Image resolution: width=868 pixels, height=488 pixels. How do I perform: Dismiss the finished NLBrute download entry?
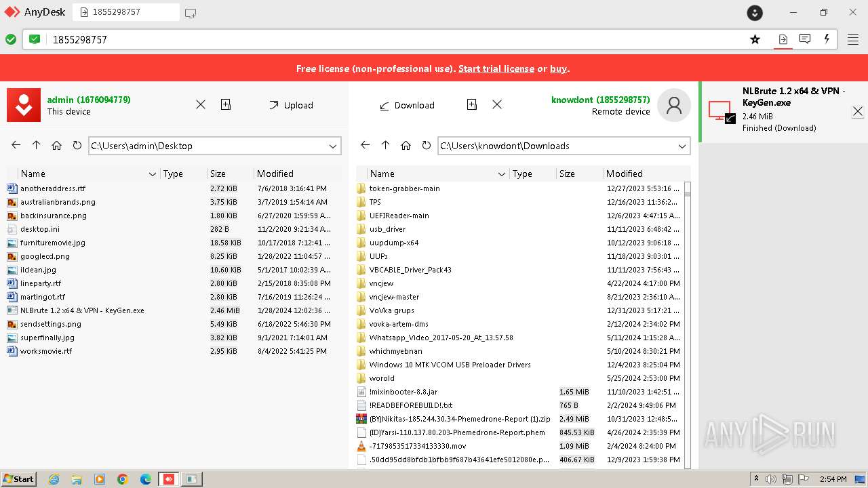[858, 111]
